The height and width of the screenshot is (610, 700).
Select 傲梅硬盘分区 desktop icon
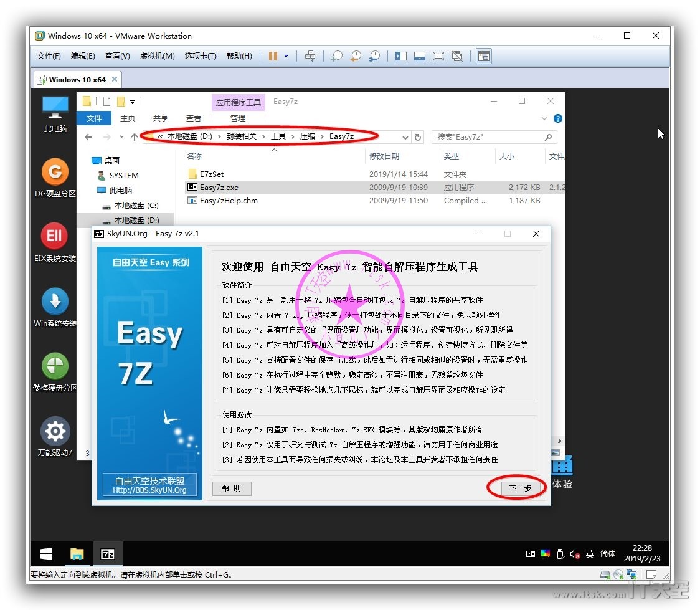pos(55,372)
